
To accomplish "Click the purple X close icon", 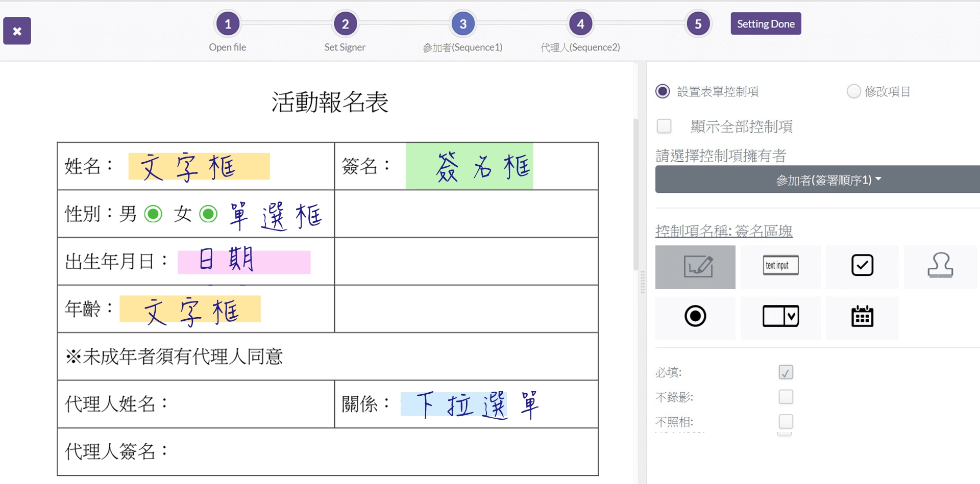I will coord(17,31).
